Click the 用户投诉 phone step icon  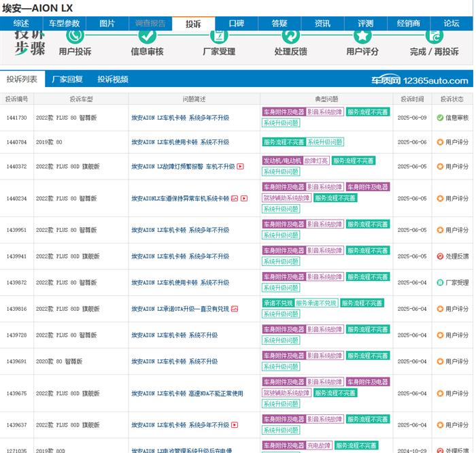[x=75, y=35]
